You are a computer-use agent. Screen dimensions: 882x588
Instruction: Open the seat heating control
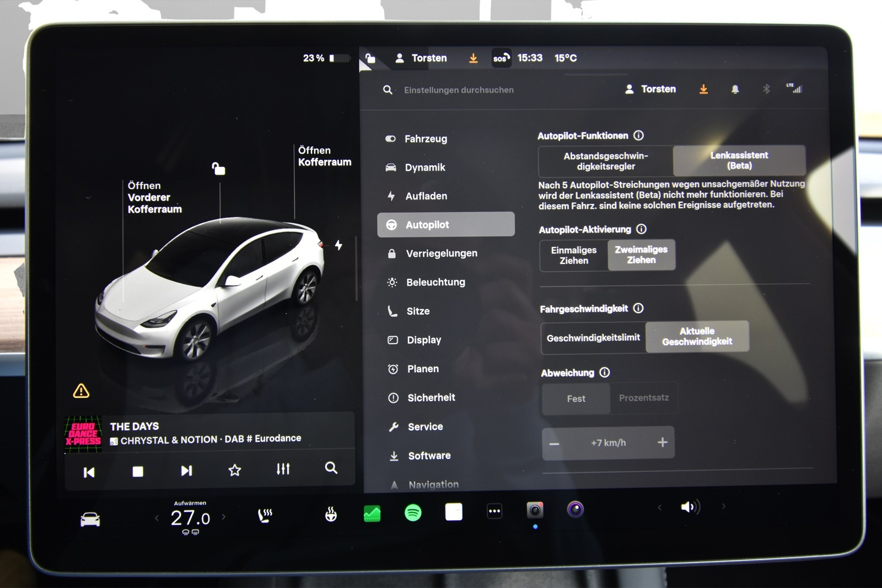[265, 516]
